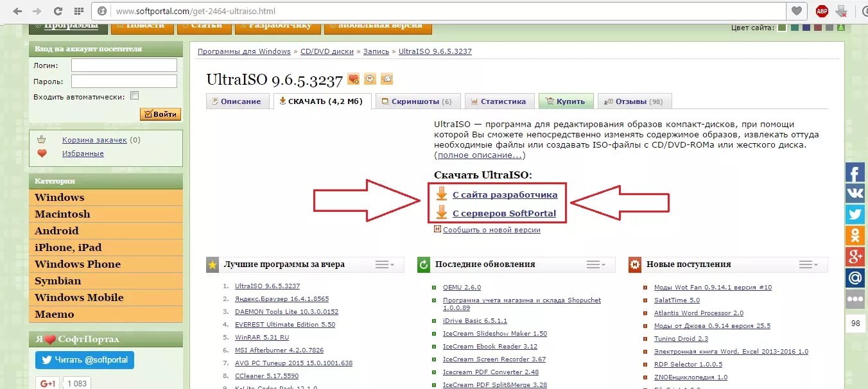Open WinRAR 5.31 RU in top list
This screenshot has width=868, height=389.
click(262, 337)
